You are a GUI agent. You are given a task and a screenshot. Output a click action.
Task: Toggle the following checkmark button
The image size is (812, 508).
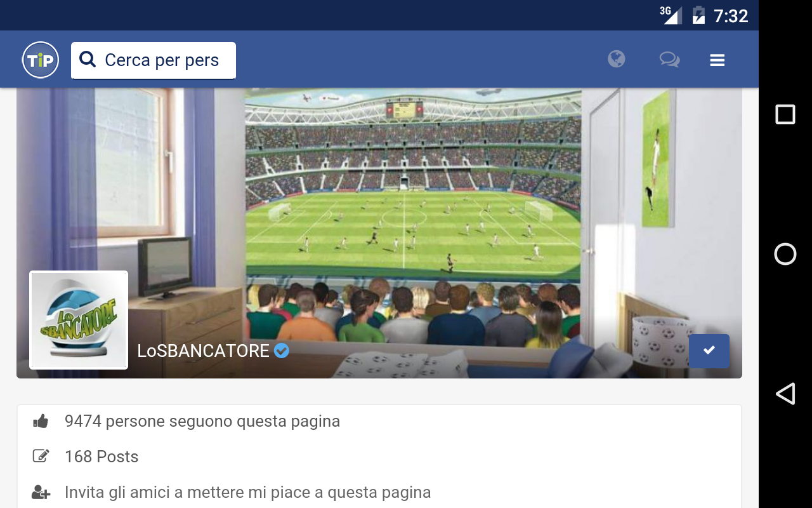(709, 351)
